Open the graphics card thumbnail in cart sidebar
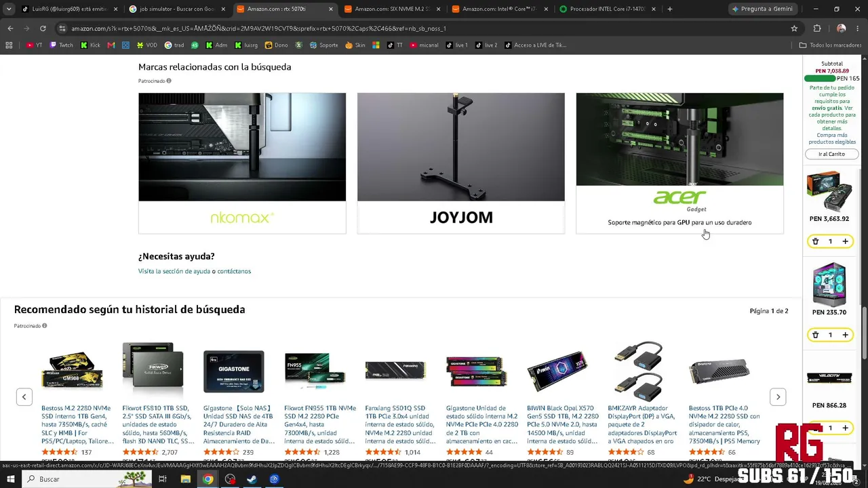The height and width of the screenshot is (488, 868). tap(829, 190)
